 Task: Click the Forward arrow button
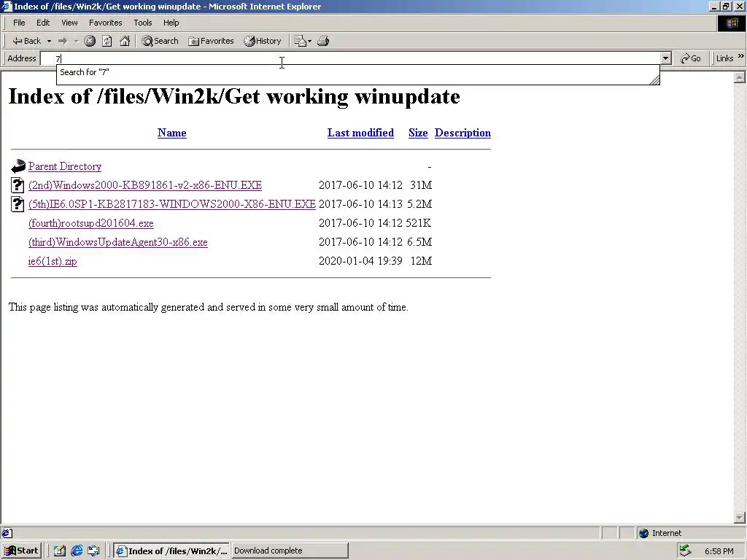coord(63,41)
